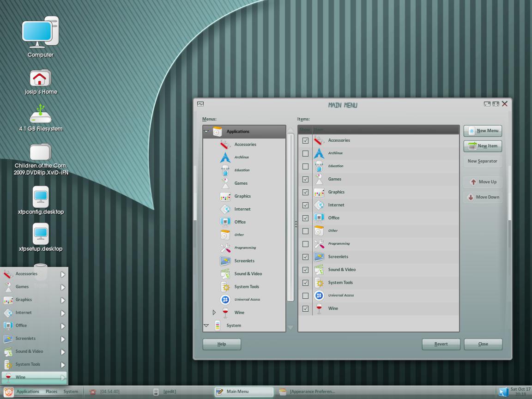Open Games submenu arrow in popup menu

(63, 287)
